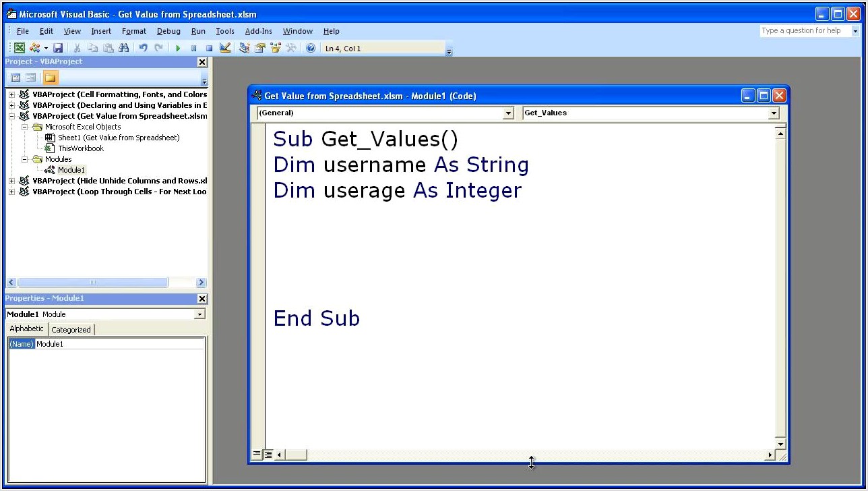Toggle Folders button in Project panel
The height and width of the screenshot is (491, 868).
pos(51,78)
